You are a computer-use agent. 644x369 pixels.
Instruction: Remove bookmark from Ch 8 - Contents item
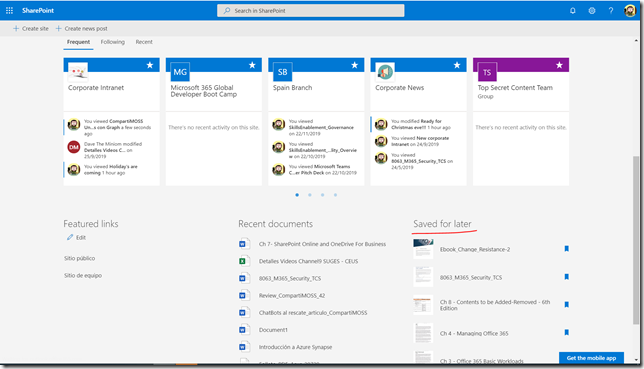(x=566, y=304)
